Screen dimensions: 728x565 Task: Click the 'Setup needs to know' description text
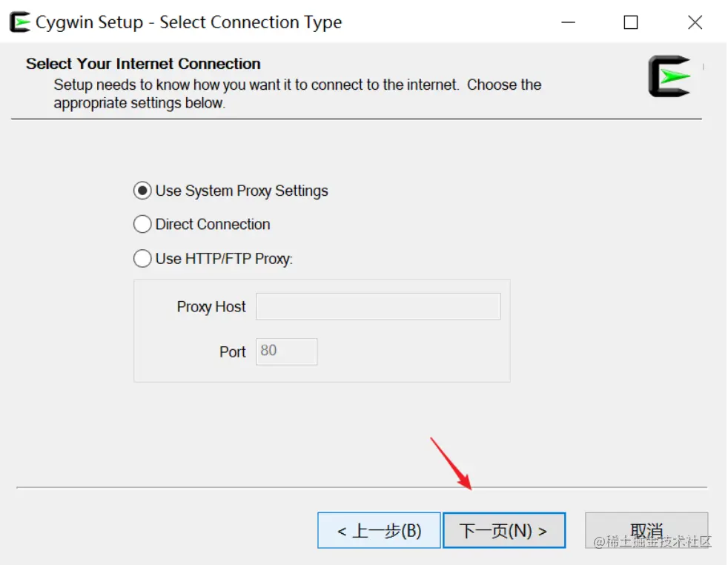[x=297, y=93]
